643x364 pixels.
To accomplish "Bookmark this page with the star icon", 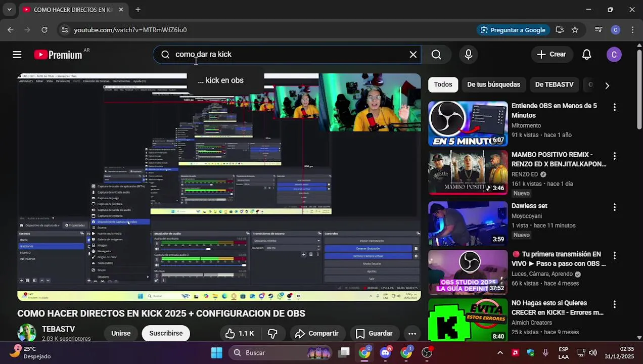I will (x=575, y=30).
